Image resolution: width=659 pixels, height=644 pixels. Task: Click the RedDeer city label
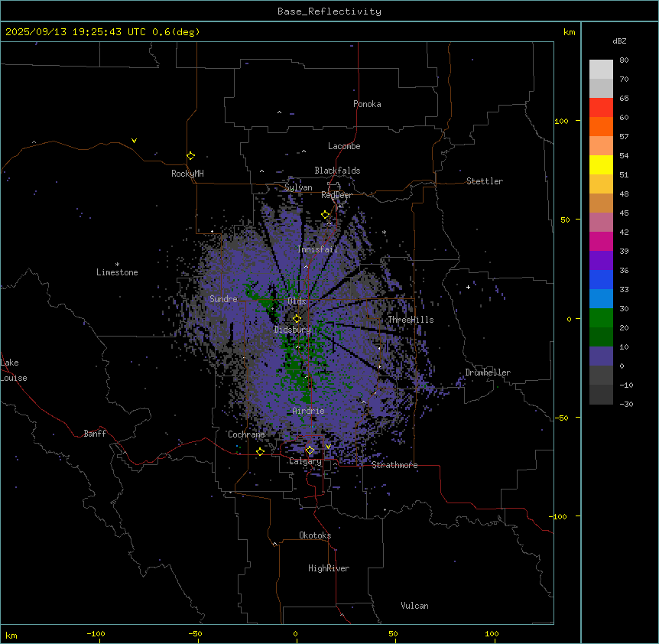tap(336, 195)
